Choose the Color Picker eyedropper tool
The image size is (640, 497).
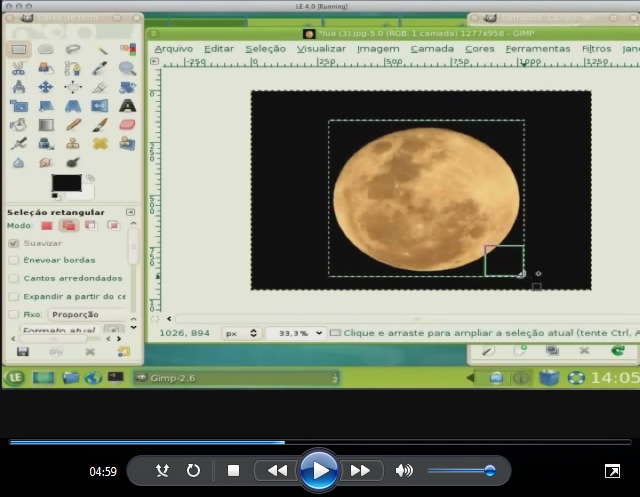pos(100,68)
